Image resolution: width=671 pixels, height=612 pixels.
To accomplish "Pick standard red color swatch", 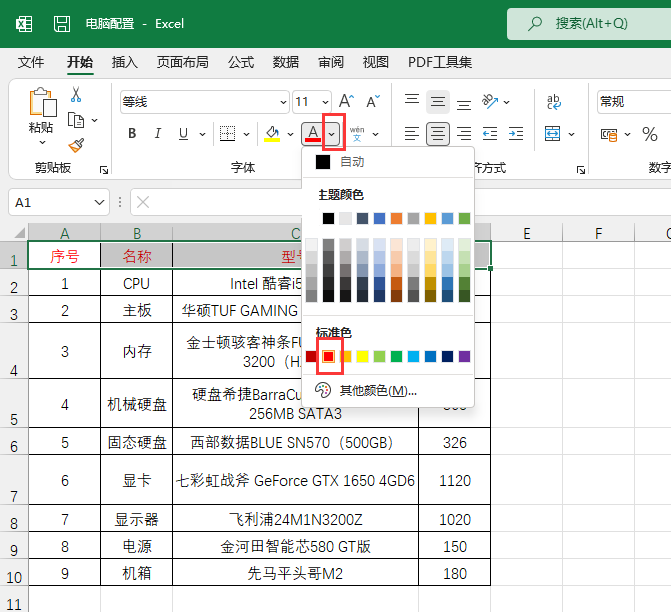I will [329, 357].
